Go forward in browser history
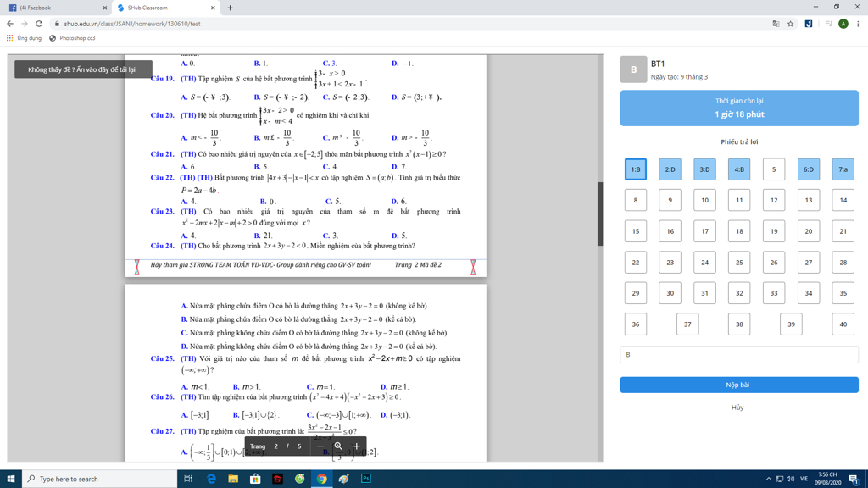The image size is (868, 488). [25, 24]
